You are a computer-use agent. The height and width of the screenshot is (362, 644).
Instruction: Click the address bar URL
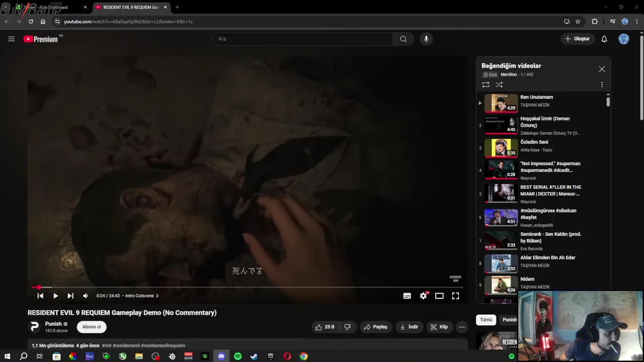coord(128,22)
